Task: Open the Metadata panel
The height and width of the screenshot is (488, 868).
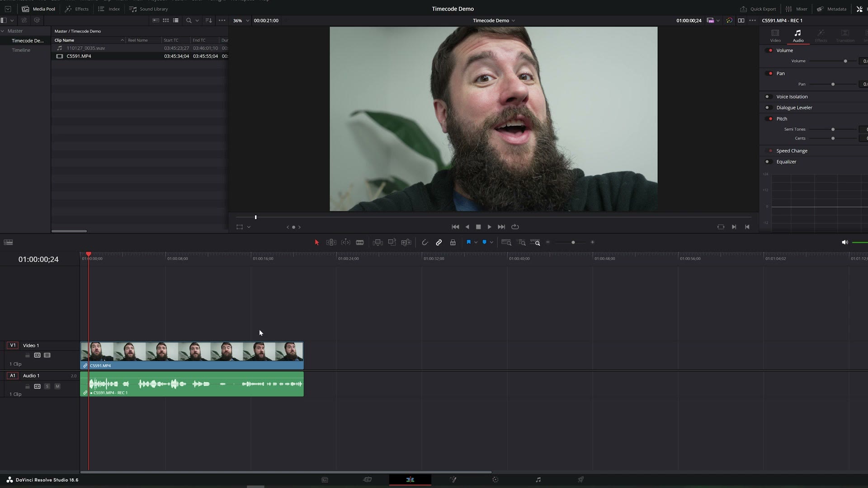Action: 831,9
